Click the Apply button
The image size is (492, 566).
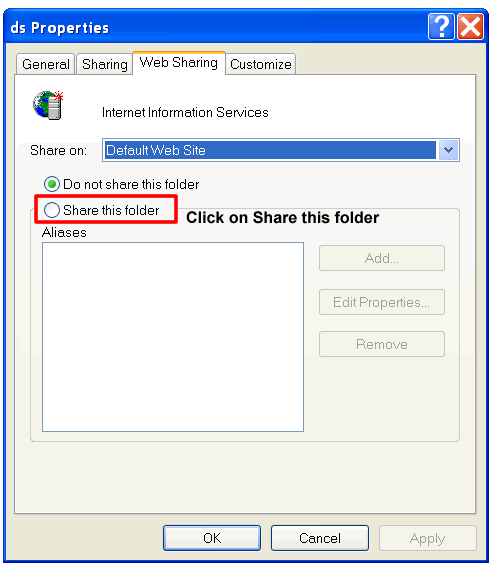coord(428,538)
